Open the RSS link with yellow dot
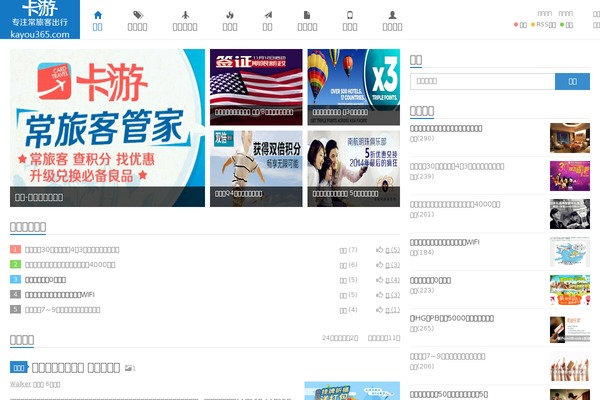This screenshot has height=400, width=600. (543, 25)
